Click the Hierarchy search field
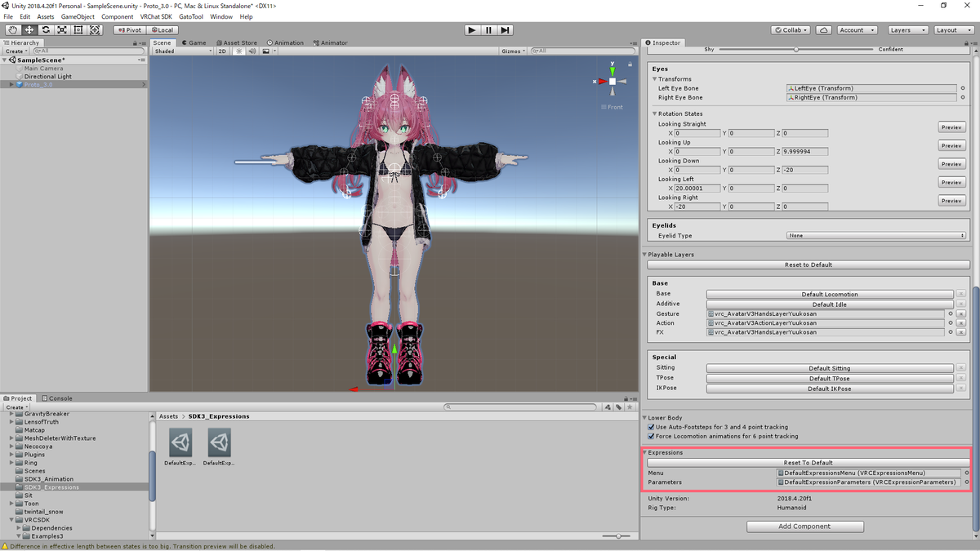This screenshot has width=980, height=551. (x=88, y=51)
